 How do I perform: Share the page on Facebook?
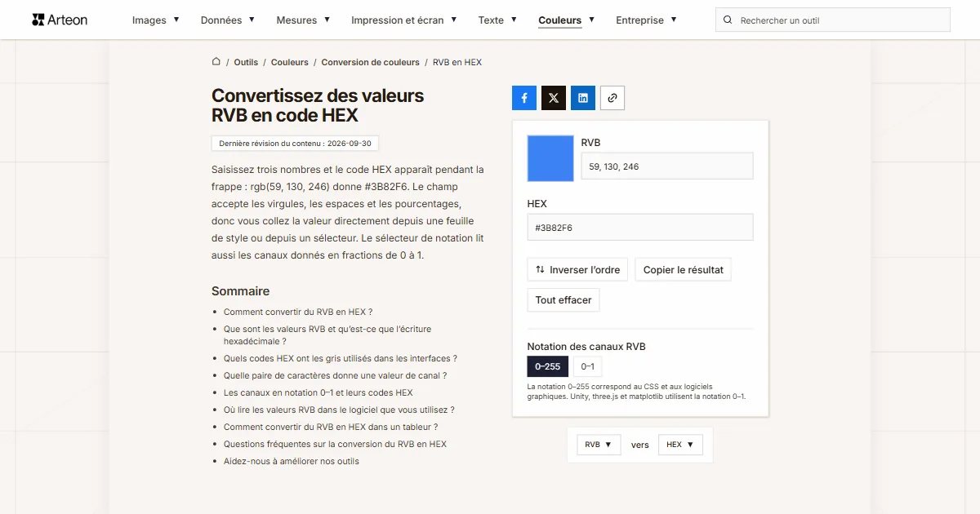(524, 98)
